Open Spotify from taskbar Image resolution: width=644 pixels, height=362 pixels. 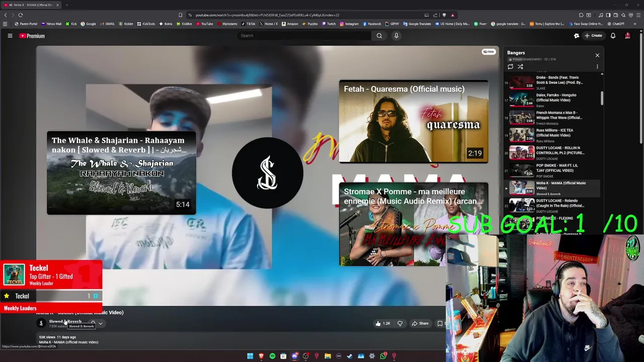tap(272, 356)
